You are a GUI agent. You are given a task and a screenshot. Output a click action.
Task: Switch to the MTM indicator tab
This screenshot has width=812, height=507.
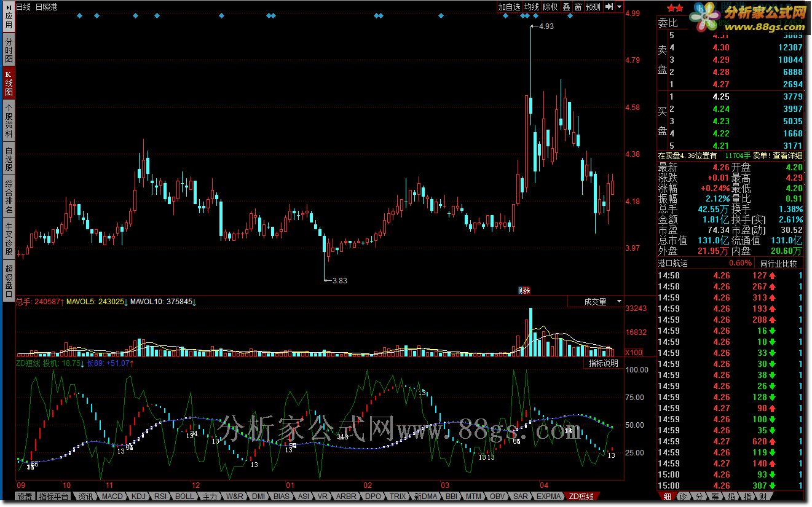click(473, 496)
